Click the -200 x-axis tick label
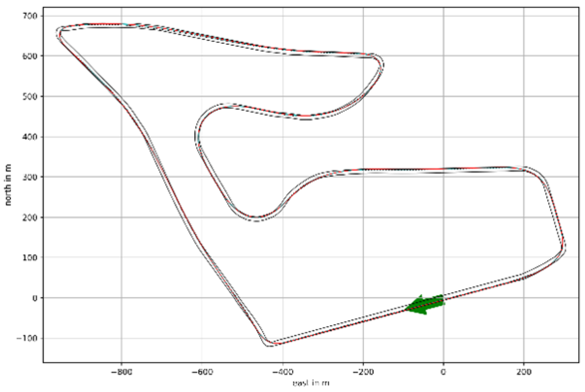Viewport: 585px width, 392px height. (363, 372)
